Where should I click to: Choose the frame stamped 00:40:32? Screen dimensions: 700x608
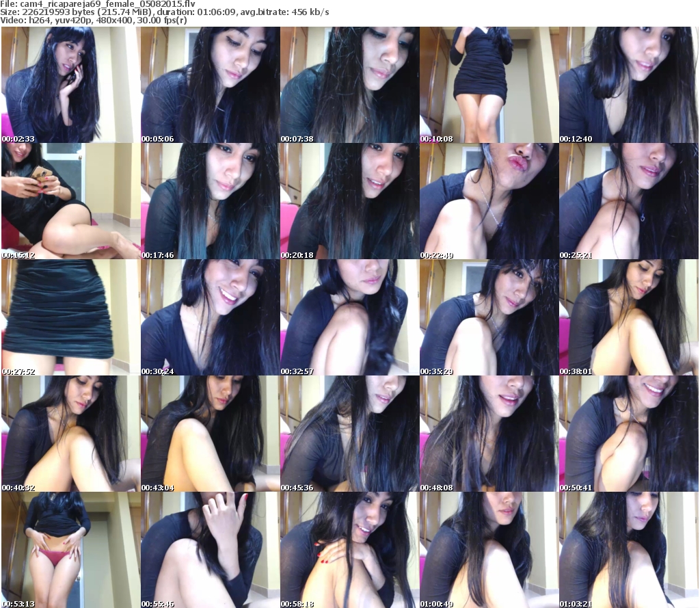point(70,434)
